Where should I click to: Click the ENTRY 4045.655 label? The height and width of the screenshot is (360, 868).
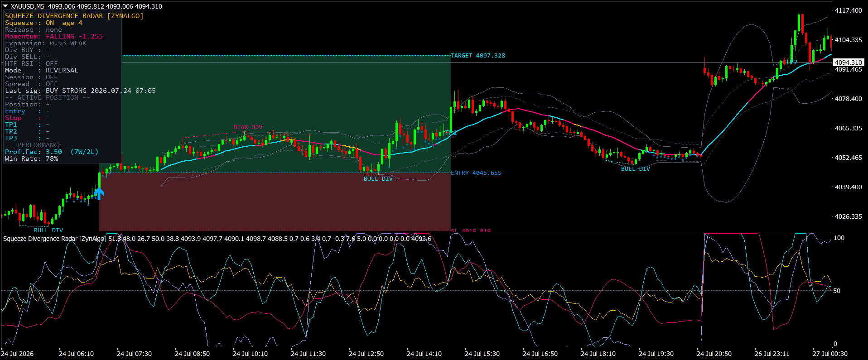point(476,173)
